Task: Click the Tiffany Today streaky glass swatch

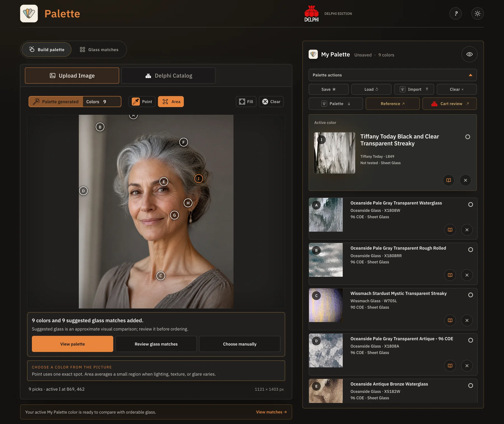Action: (x=335, y=153)
